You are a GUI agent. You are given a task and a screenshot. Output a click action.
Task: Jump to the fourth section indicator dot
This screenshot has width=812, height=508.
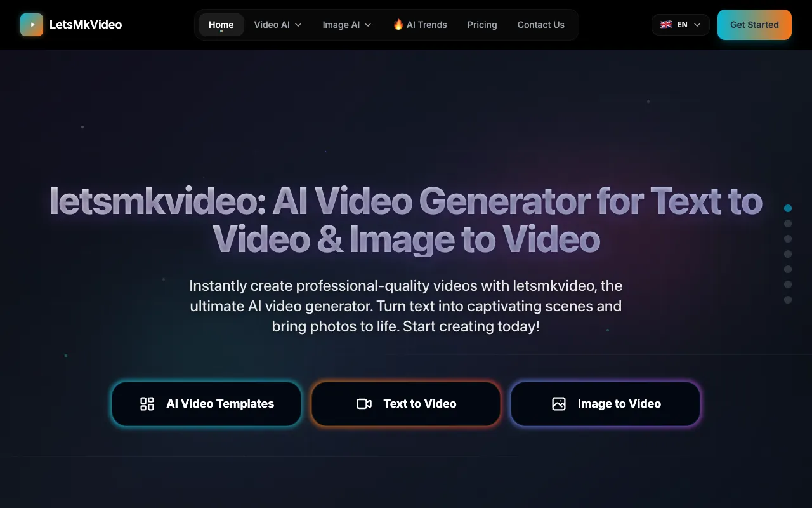point(788,254)
